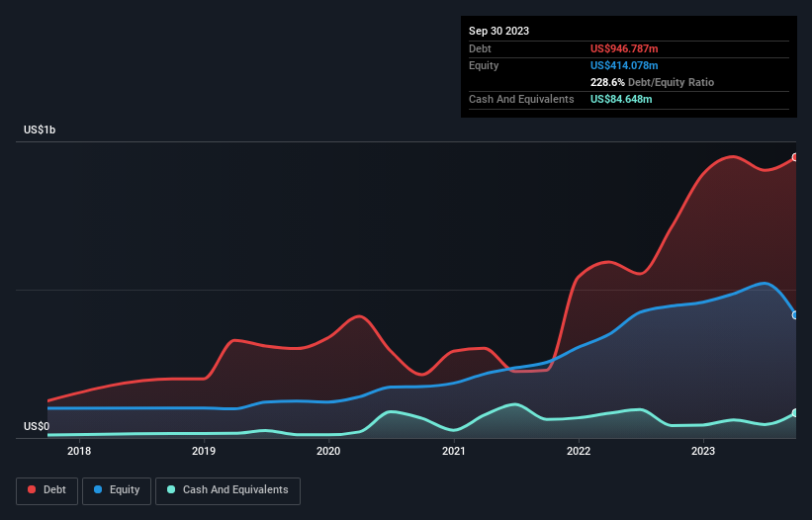Image resolution: width=812 pixels, height=520 pixels.
Task: Click the US$414.078m equity value
Action: [624, 65]
